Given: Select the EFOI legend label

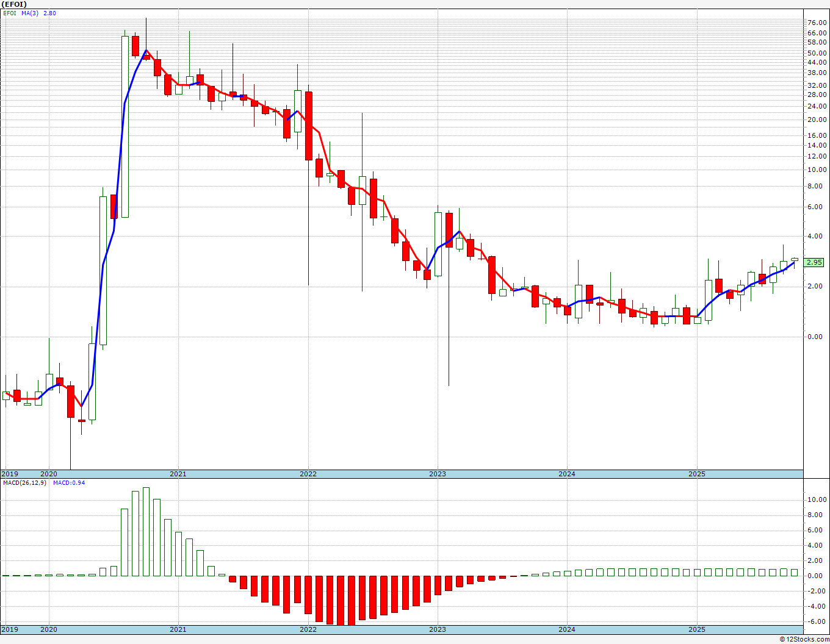Looking at the screenshot, I should (10, 13).
